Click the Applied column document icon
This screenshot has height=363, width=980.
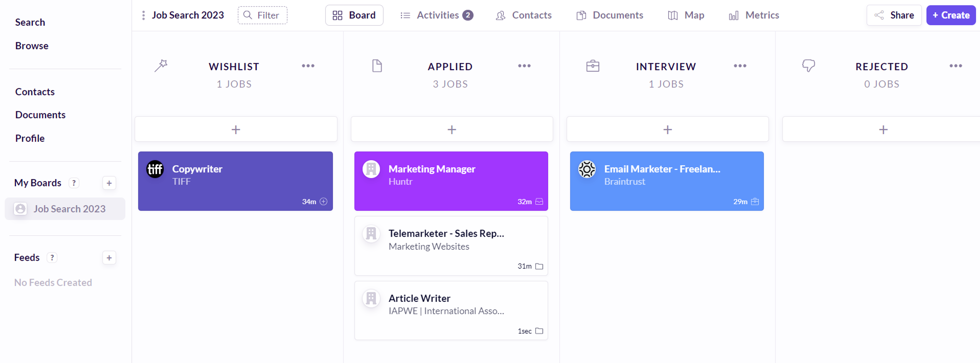377,66
